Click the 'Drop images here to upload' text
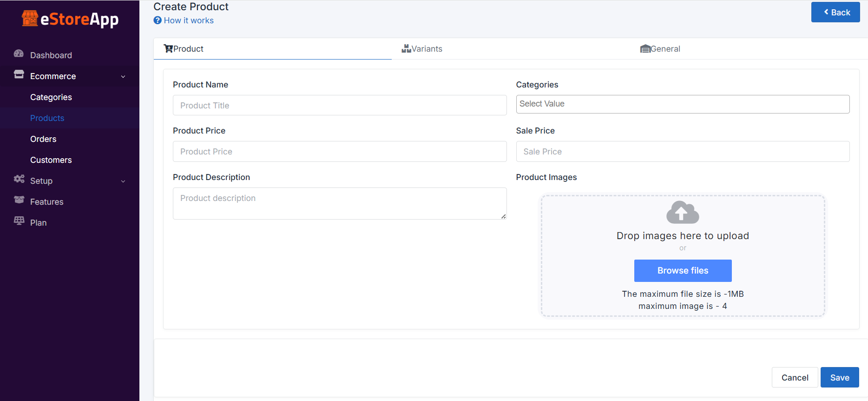868x401 pixels. tap(683, 236)
